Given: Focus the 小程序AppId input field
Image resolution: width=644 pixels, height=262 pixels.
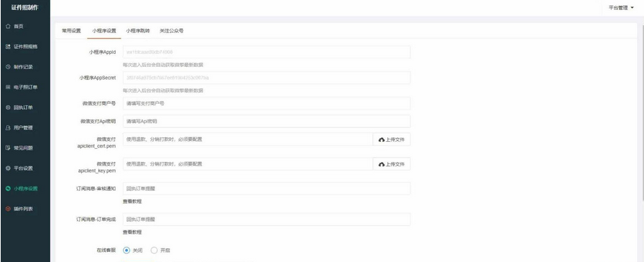Looking at the screenshot, I should (267, 53).
